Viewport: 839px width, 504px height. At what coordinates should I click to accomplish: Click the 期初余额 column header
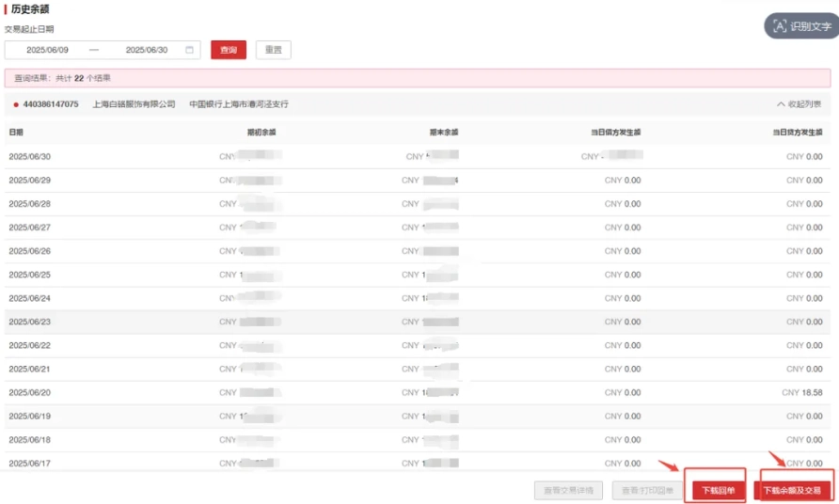coord(261,133)
